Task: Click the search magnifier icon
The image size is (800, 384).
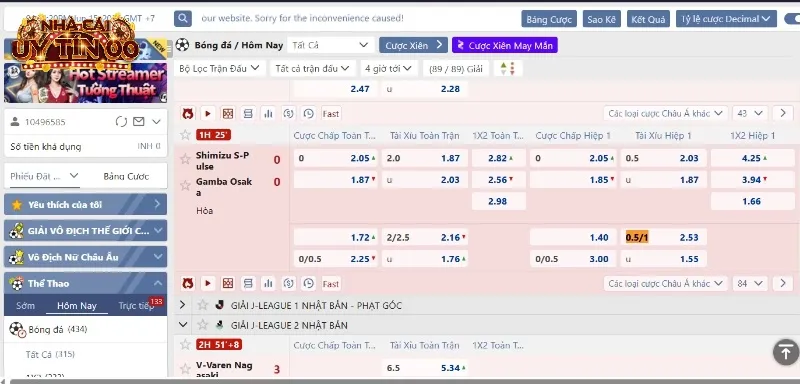Action: [183, 19]
